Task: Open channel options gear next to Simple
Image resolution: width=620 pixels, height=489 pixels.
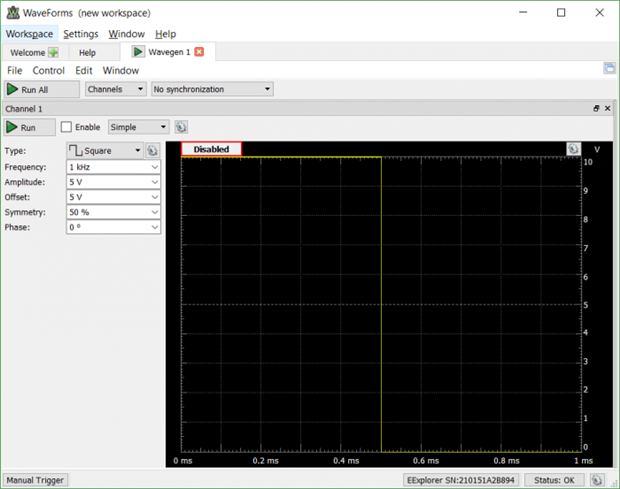Action: click(181, 127)
